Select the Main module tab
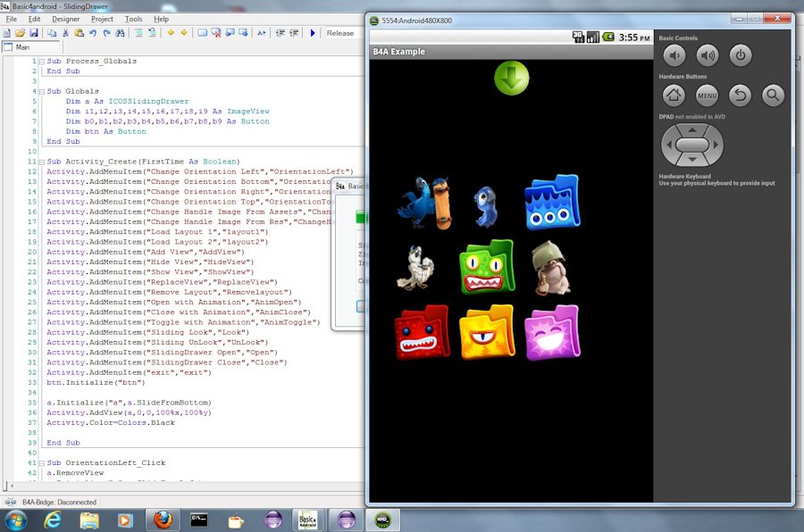 coord(32,47)
